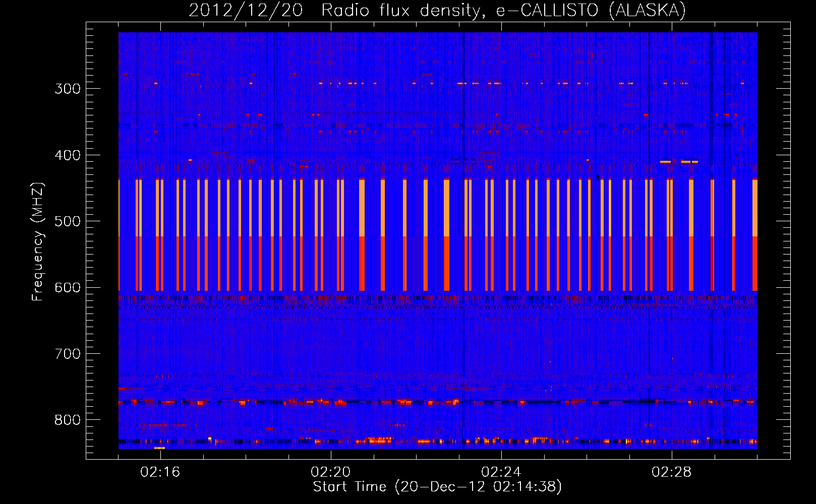Click the 02:16 time tick label
The width and height of the screenshot is (816, 504).
coord(160,472)
